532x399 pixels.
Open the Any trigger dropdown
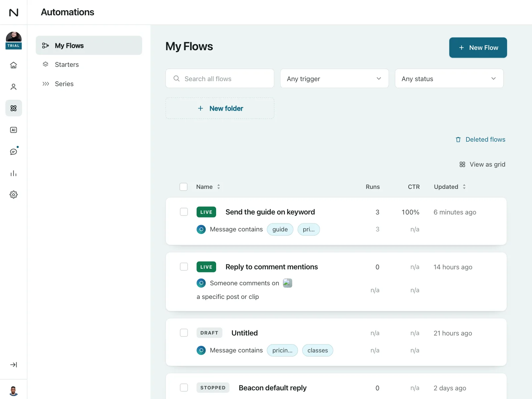pyautogui.click(x=334, y=78)
